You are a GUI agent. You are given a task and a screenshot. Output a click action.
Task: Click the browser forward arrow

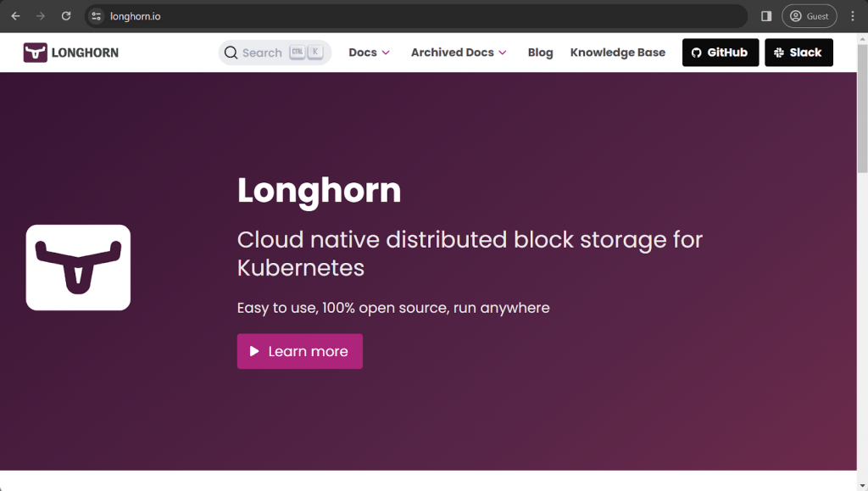pyautogui.click(x=41, y=16)
